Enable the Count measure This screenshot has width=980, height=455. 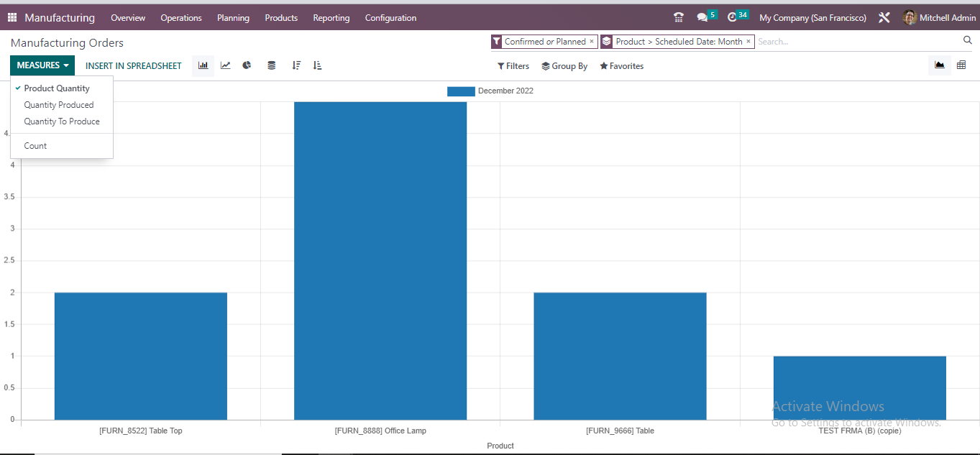point(35,145)
